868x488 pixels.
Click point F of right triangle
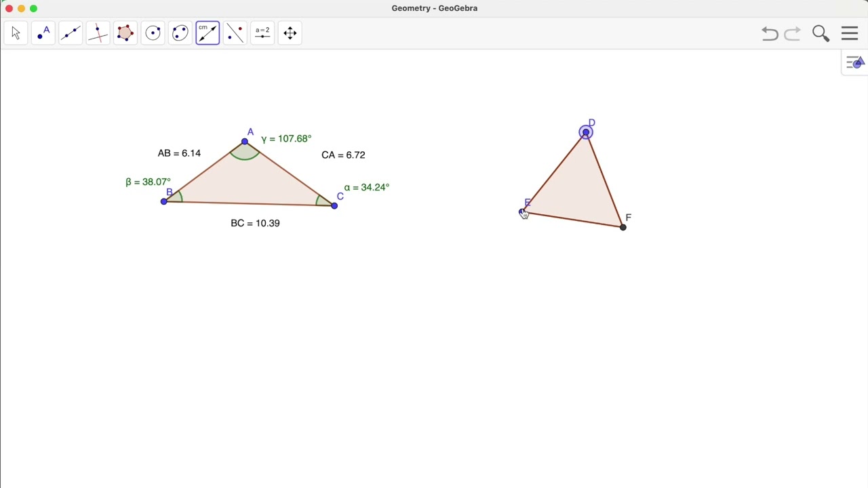(623, 227)
